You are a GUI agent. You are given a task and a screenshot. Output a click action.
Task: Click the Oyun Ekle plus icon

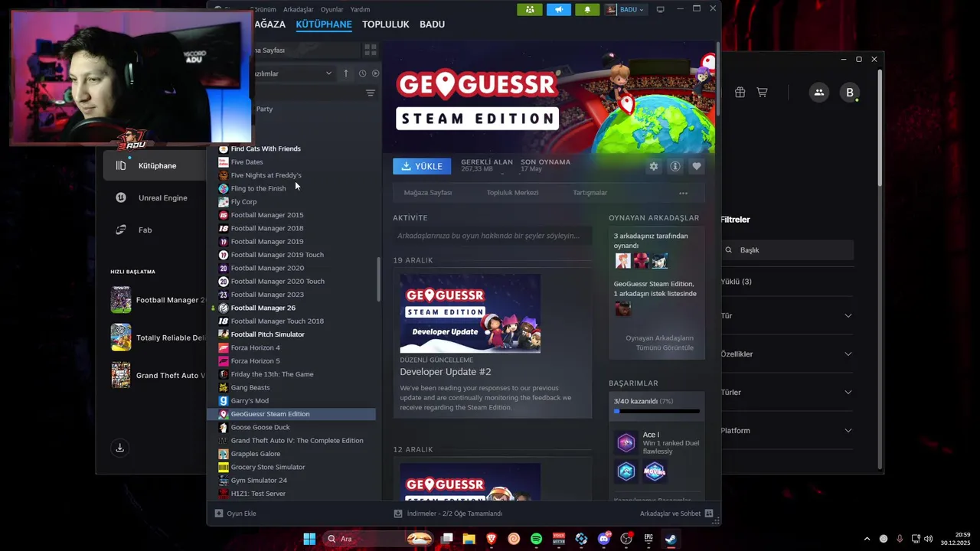coord(219,514)
